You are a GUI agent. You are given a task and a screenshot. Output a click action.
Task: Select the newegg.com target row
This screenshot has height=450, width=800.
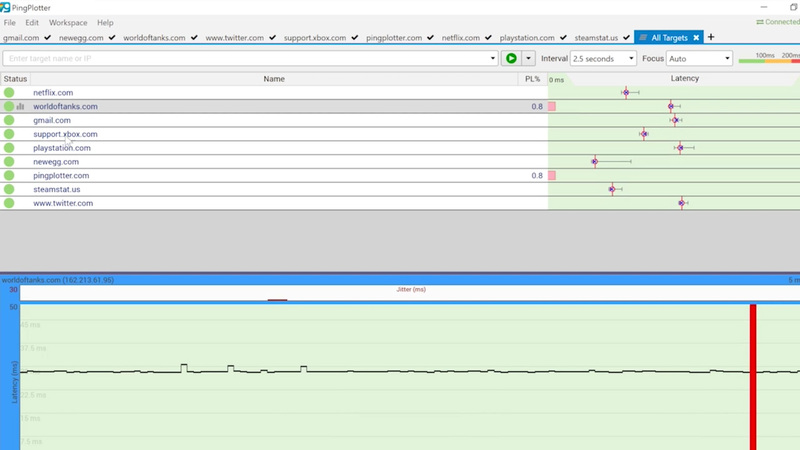[x=400, y=161]
